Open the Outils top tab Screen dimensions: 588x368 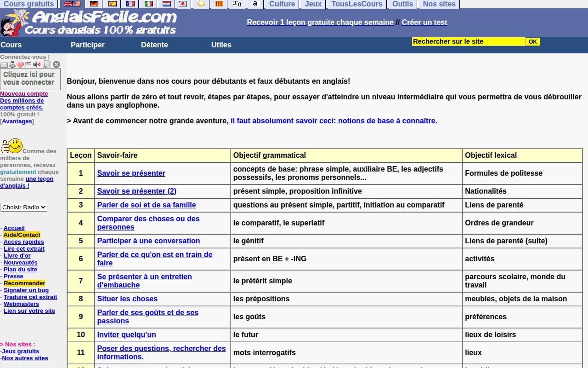click(403, 4)
